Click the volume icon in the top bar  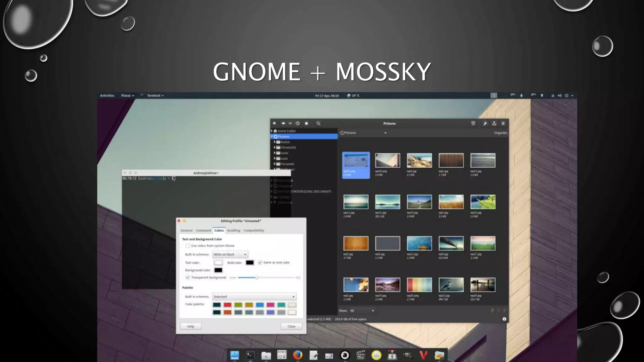[559, 96]
